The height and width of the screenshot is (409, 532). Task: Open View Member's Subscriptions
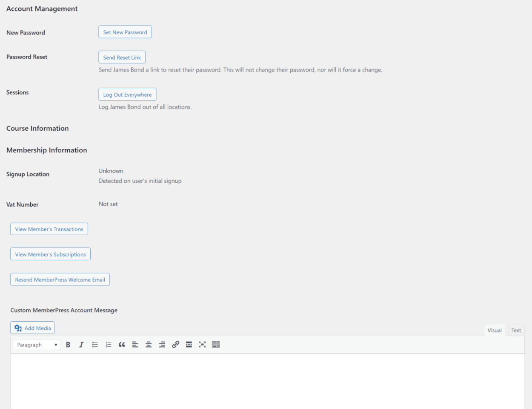click(50, 254)
